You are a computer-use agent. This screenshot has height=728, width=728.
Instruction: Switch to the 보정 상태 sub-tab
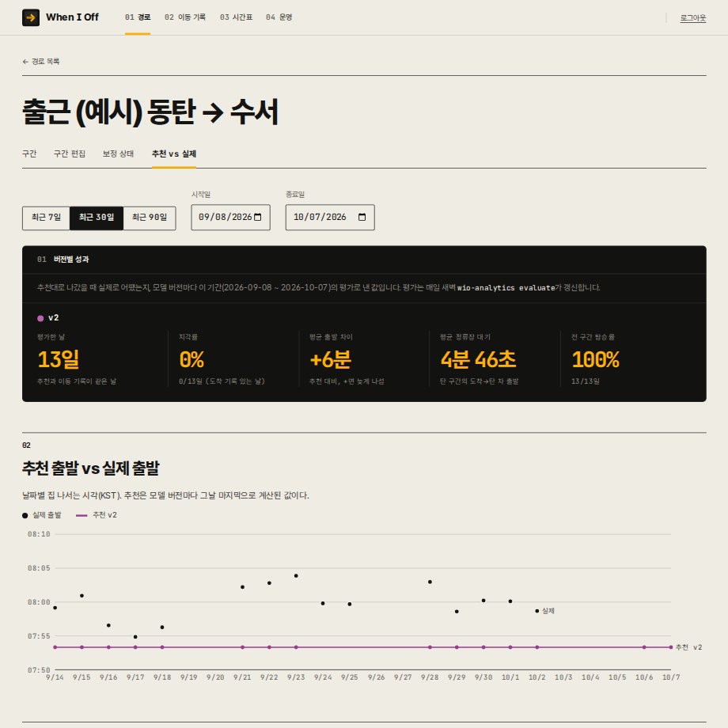118,154
